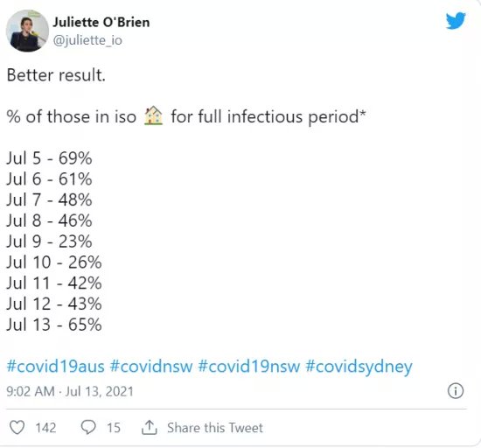This screenshot has width=481, height=448.
Task: Click the 'Better result.' tweet text
Action: click(56, 75)
